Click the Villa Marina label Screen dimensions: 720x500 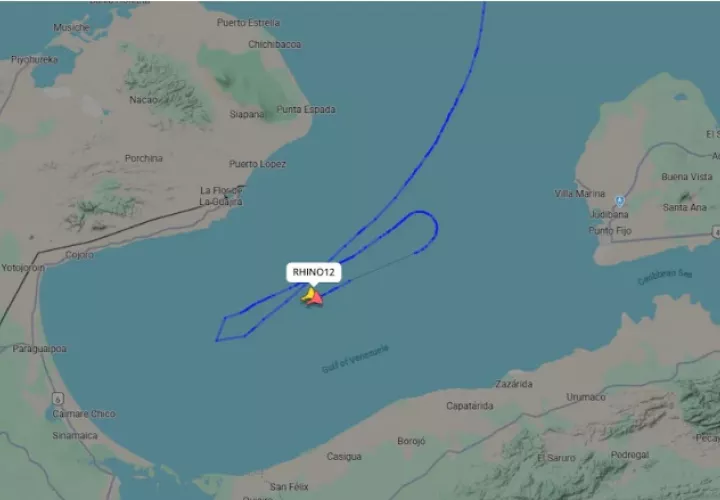tap(580, 193)
